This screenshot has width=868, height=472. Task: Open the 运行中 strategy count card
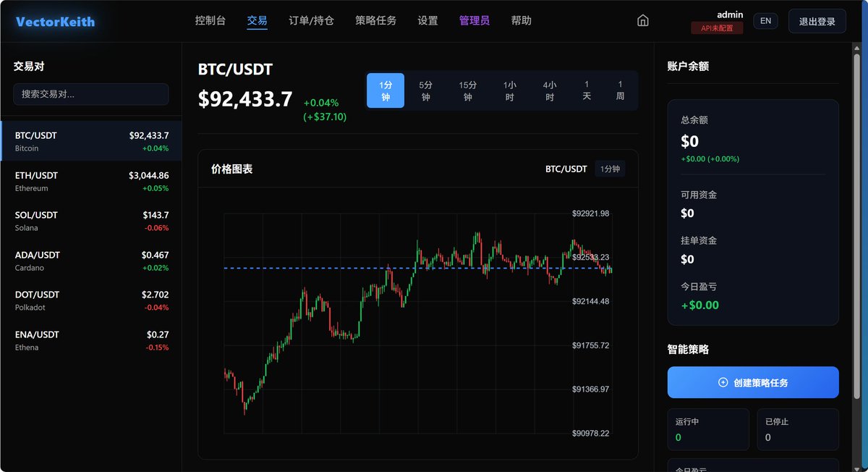click(x=708, y=429)
